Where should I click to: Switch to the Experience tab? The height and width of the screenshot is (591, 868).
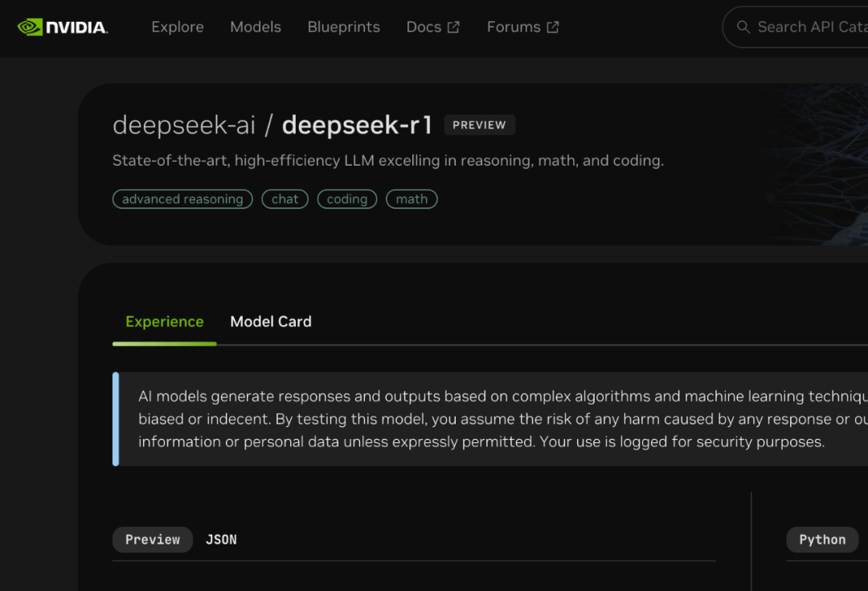(165, 322)
